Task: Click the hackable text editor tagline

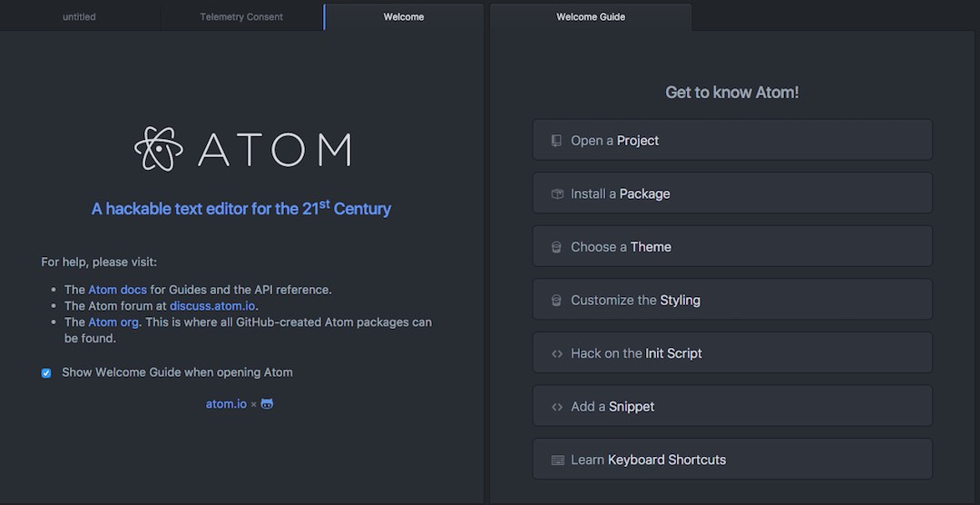Action: click(x=241, y=208)
